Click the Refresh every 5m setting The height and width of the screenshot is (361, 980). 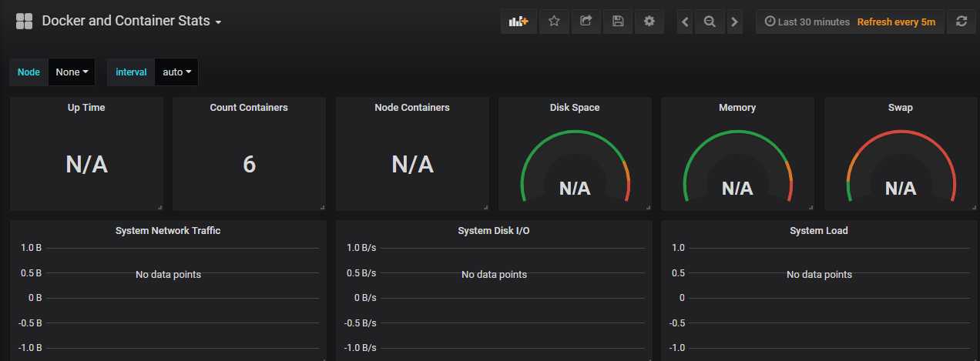click(x=896, y=22)
